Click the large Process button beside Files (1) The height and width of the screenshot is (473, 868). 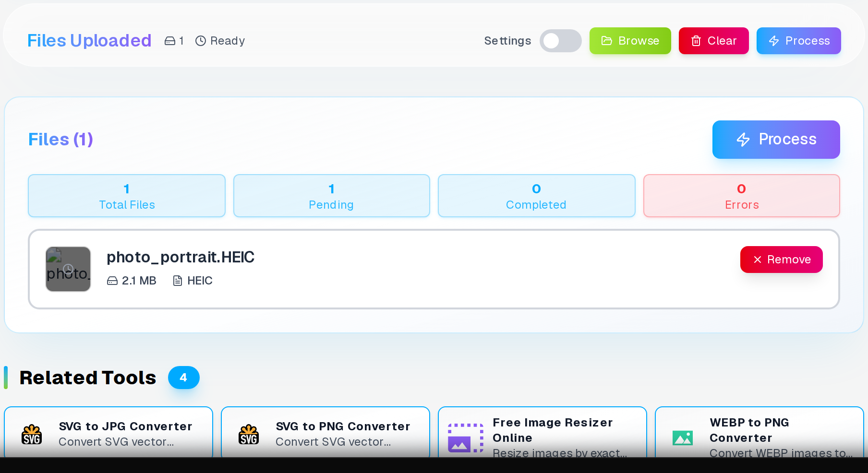776,140
